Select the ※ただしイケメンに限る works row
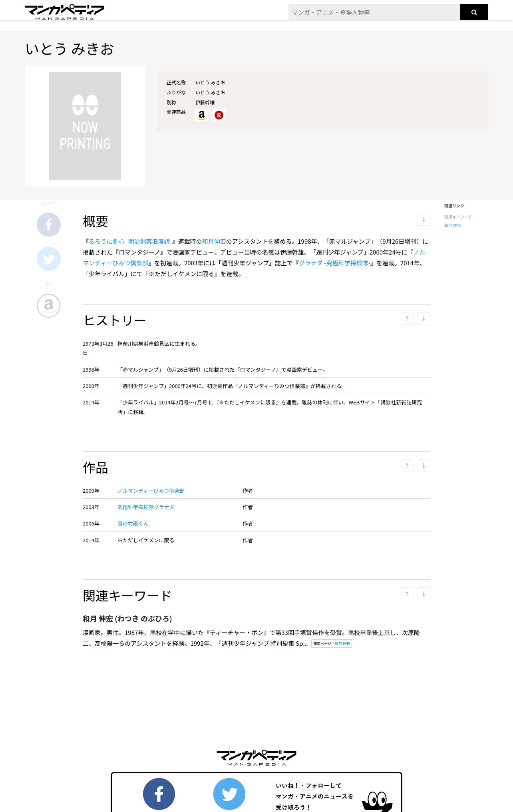Viewport: 513px width, 812px height. (x=256, y=540)
